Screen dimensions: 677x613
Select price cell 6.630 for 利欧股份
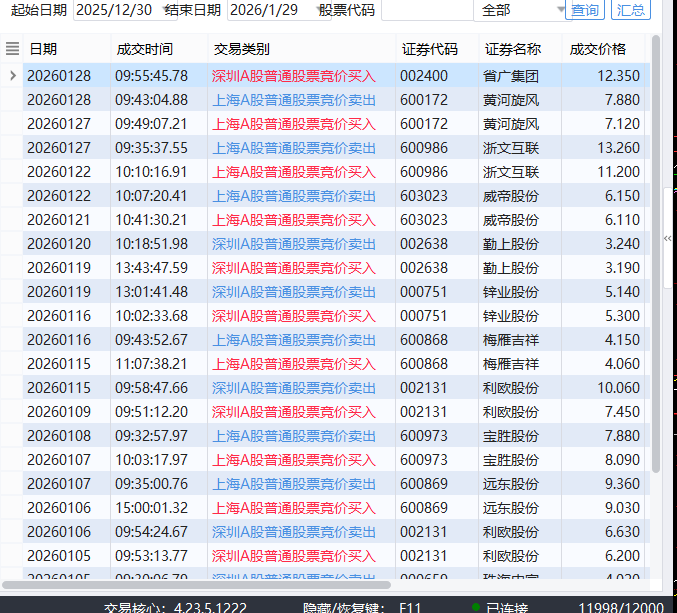pos(604,531)
